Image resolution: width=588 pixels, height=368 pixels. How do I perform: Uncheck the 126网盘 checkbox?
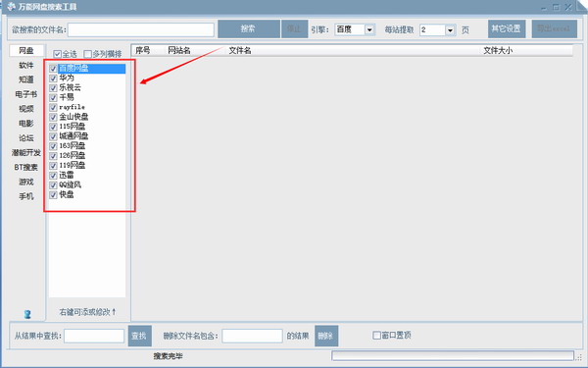(x=53, y=156)
